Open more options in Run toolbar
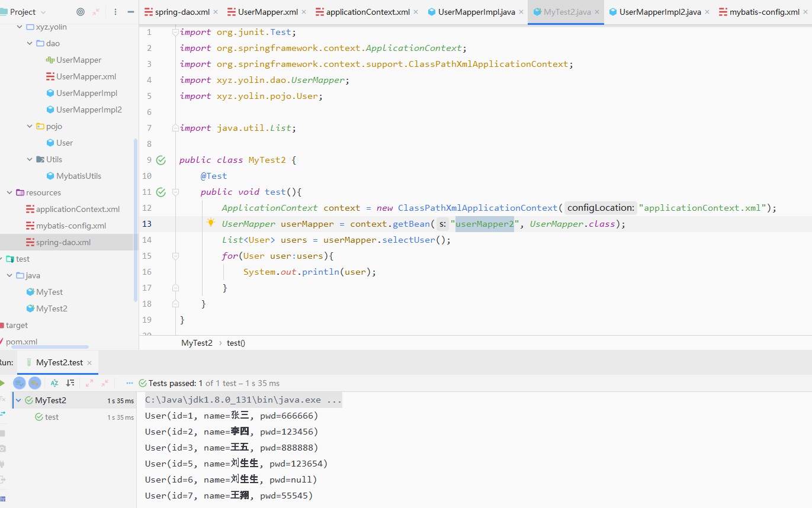812x508 pixels. point(130,383)
